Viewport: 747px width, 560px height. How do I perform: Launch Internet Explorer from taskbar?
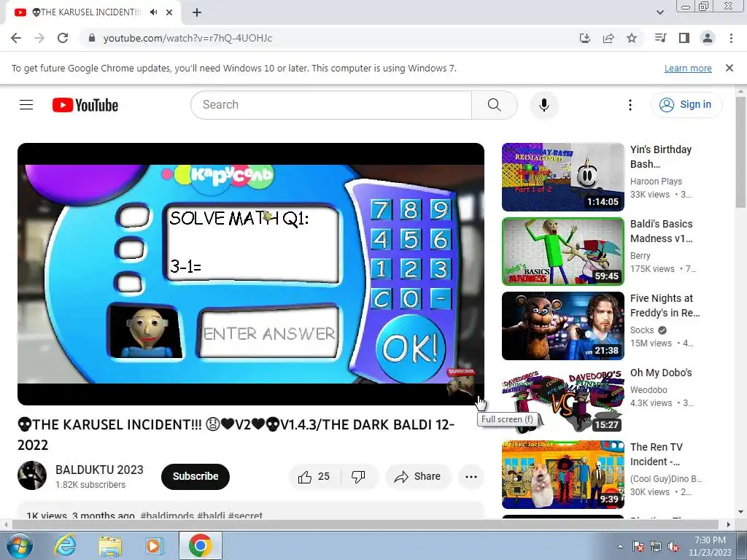pyautogui.click(x=65, y=545)
